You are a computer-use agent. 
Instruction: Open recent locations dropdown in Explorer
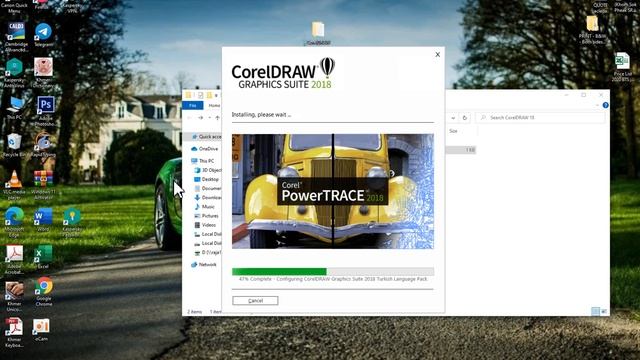pos(209,118)
